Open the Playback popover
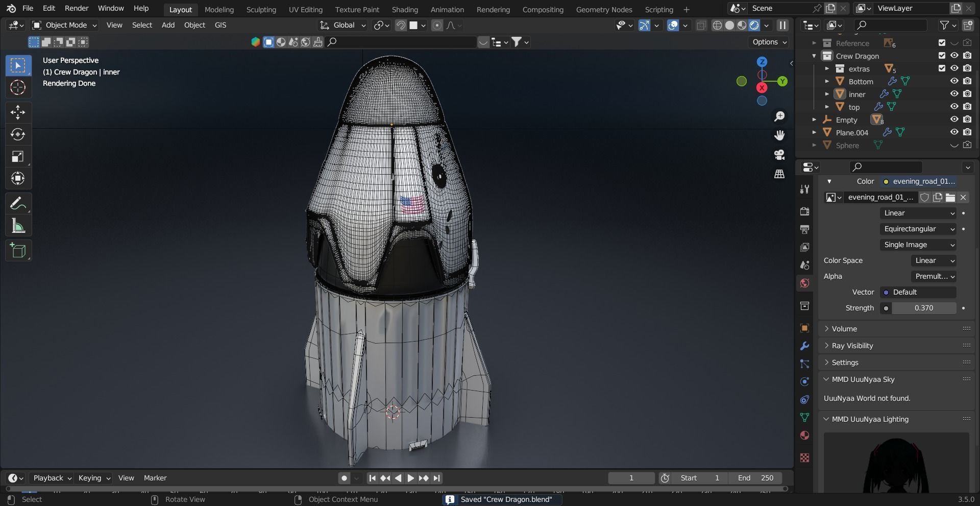The width and height of the screenshot is (980, 506). (x=52, y=478)
